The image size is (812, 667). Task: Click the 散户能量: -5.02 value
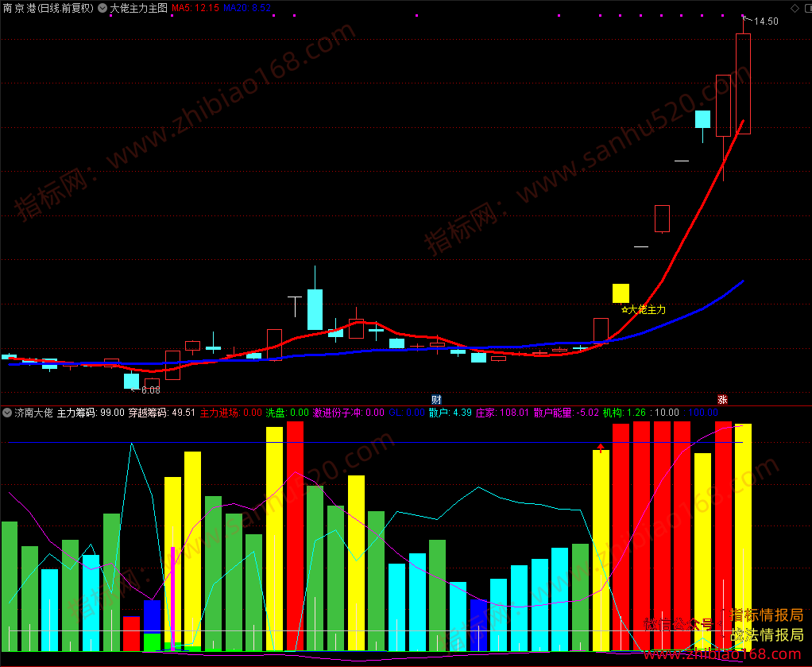coord(566,413)
